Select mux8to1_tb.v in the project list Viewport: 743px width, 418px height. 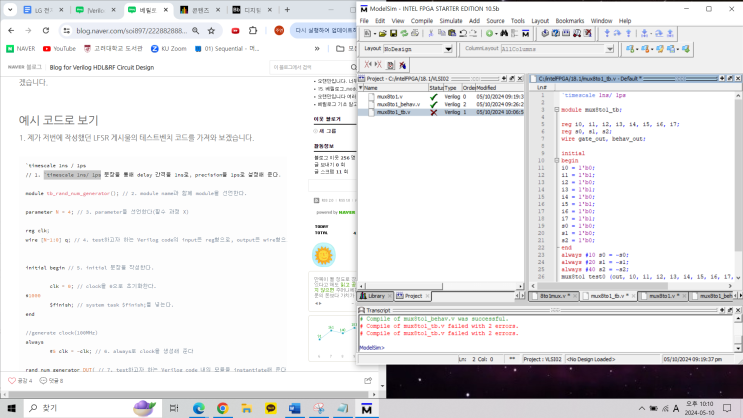(392, 112)
